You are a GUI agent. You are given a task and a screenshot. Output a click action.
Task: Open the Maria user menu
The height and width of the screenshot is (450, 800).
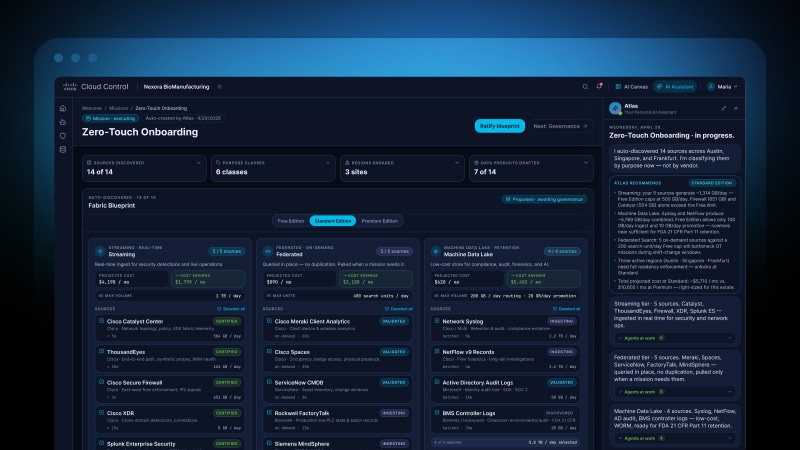722,87
